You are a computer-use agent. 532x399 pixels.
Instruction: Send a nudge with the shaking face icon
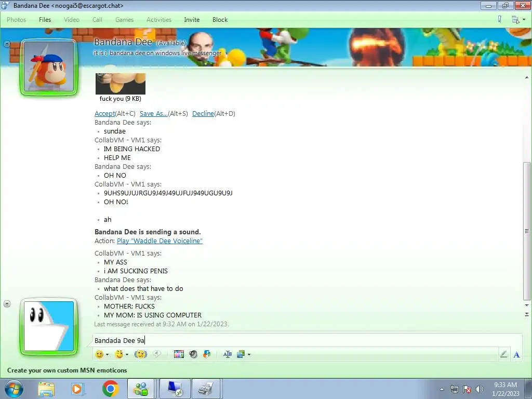pyautogui.click(x=141, y=354)
